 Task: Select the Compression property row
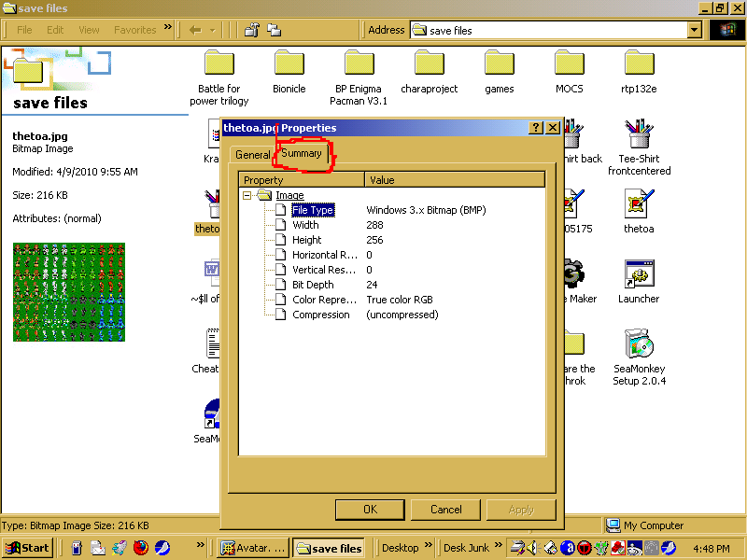click(x=321, y=315)
